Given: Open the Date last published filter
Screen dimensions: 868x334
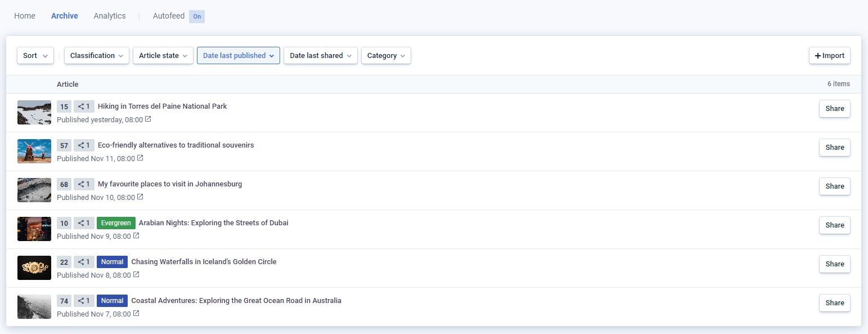Looking at the screenshot, I should coord(238,56).
